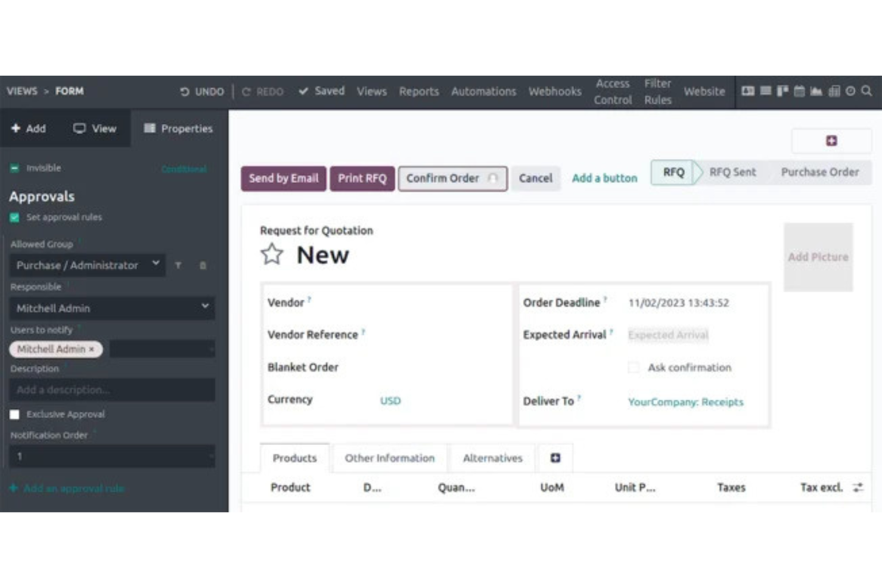Screen dimensions: 882x588
Task: Click Add an approval rule link
Action: coord(67,488)
